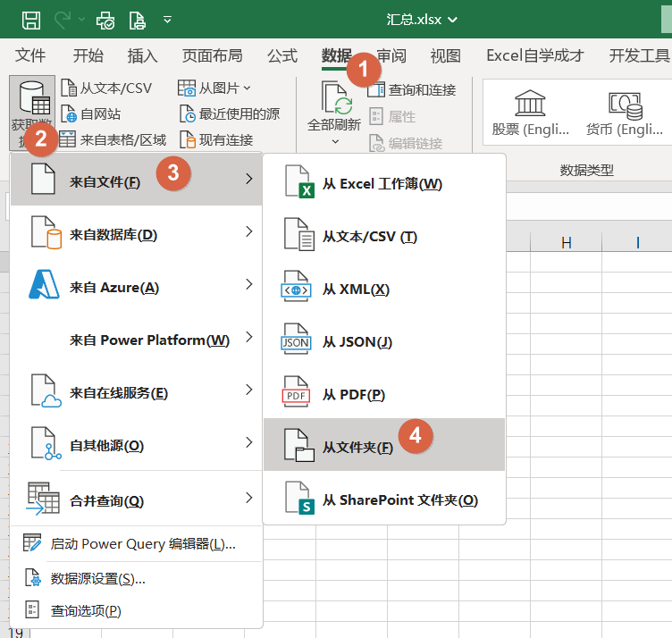Open Customize Quick Access Toolbar dropdown
Viewport: 672px width, 638px height.
[168, 20]
